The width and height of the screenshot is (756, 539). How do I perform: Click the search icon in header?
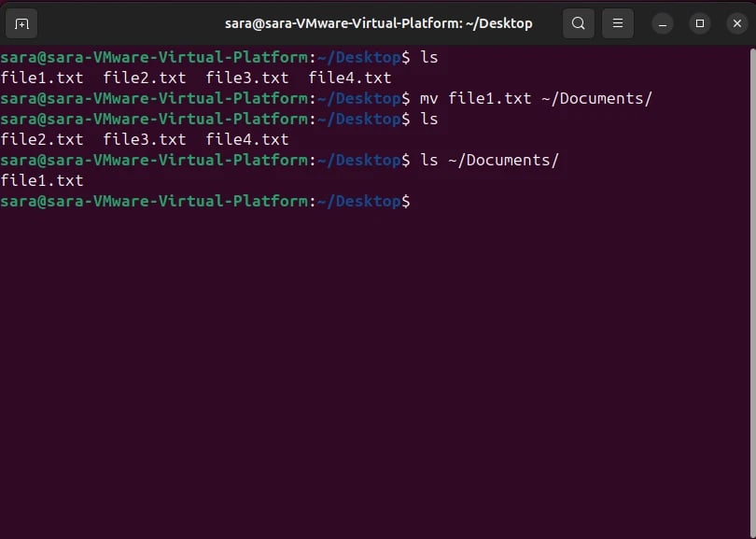(578, 23)
